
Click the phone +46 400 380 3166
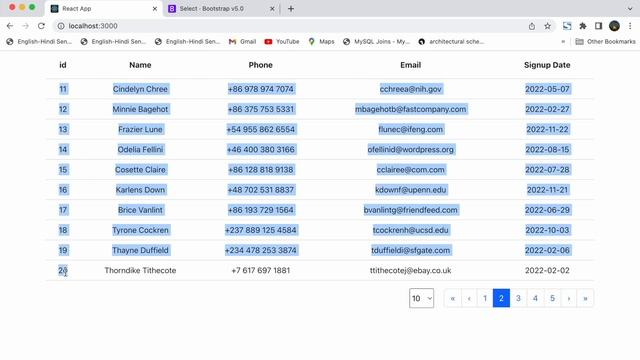[260, 149]
